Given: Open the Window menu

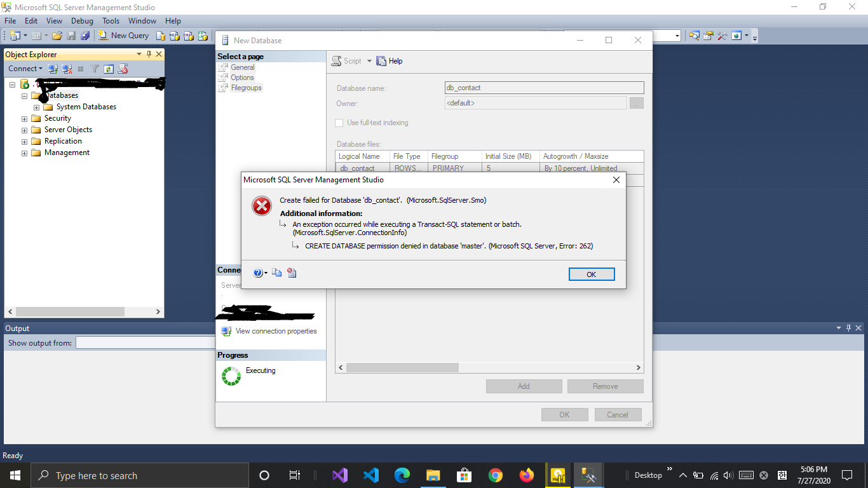Looking at the screenshot, I should coord(142,21).
